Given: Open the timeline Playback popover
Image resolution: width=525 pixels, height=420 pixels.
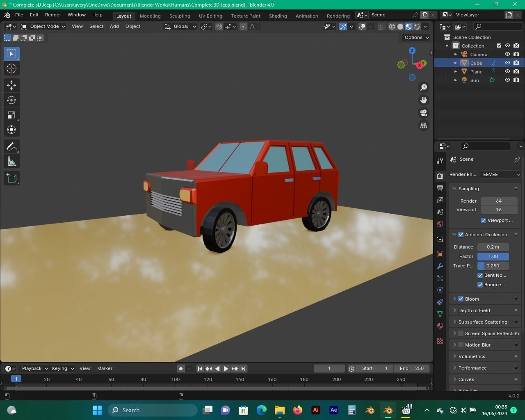Looking at the screenshot, I should click(x=34, y=368).
